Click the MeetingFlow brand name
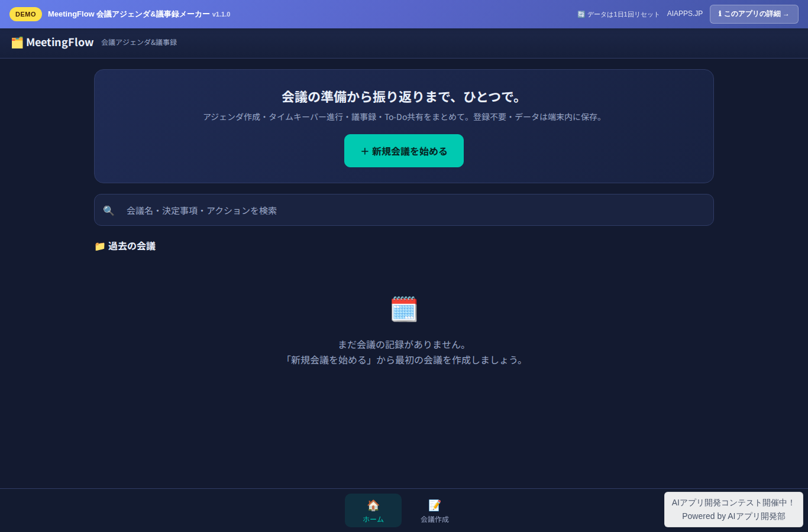This screenshot has width=808, height=532. tap(60, 43)
